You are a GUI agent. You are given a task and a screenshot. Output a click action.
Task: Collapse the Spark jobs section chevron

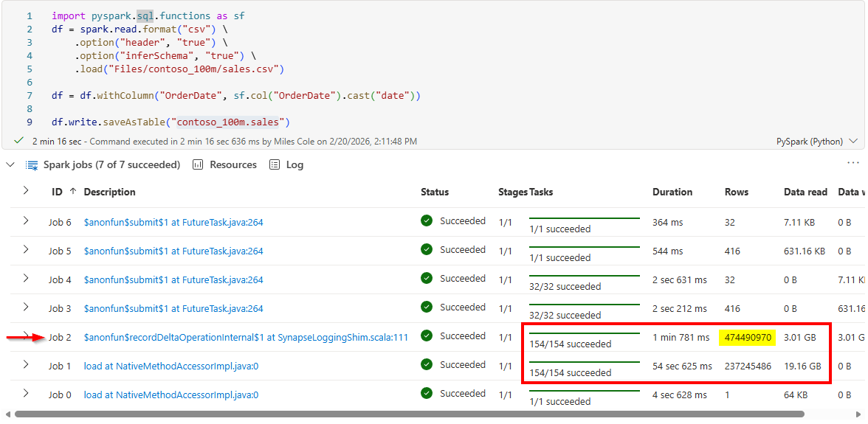point(10,164)
